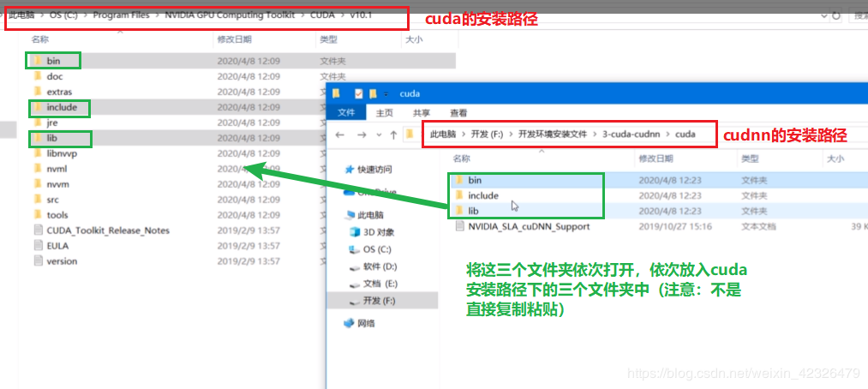The width and height of the screenshot is (868, 389).
Task: Click 3-cuda-cudnn breadcrumb segment
Action: pyautogui.click(x=632, y=134)
